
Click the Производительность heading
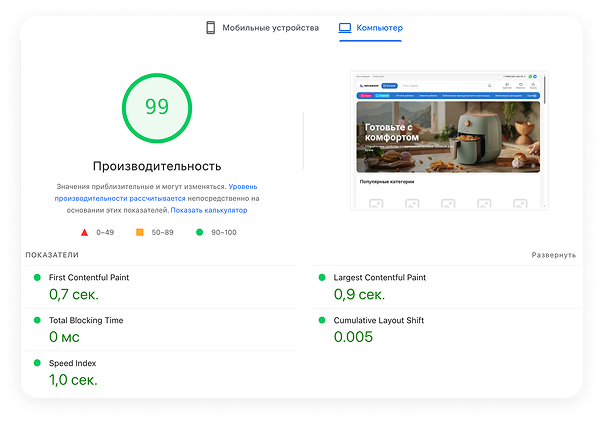tap(157, 166)
